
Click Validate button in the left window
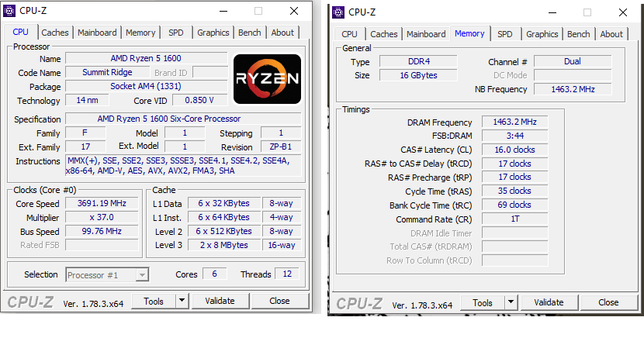pyautogui.click(x=220, y=302)
